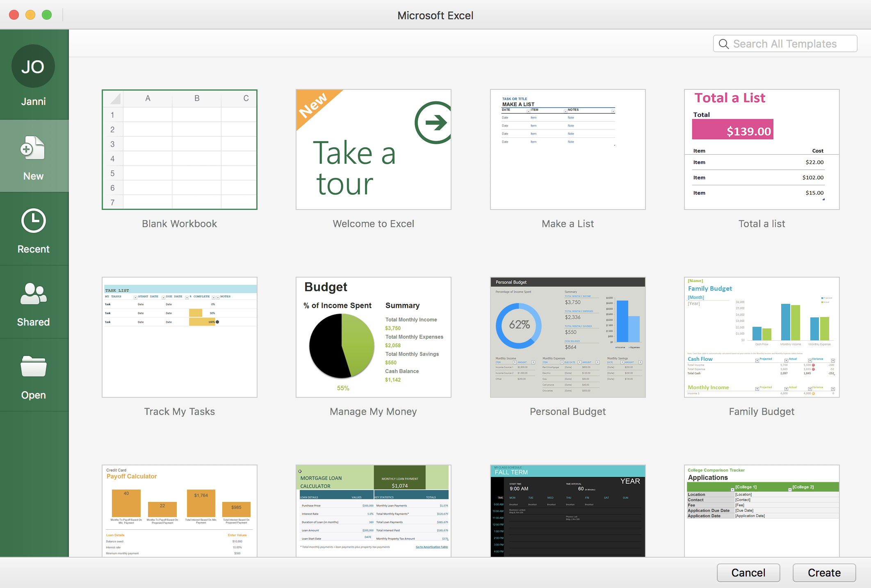Screen dimensions: 871x588
Task: Switch to the Open tab label
Action: [33, 395]
